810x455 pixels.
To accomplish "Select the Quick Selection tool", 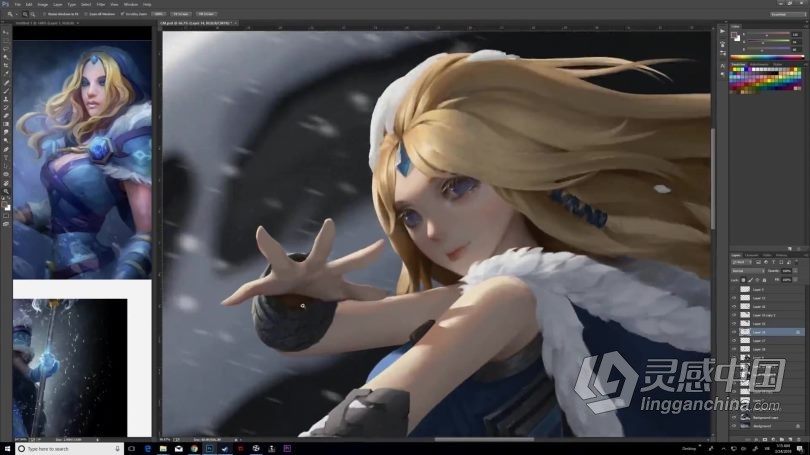I will pyautogui.click(x=6, y=57).
